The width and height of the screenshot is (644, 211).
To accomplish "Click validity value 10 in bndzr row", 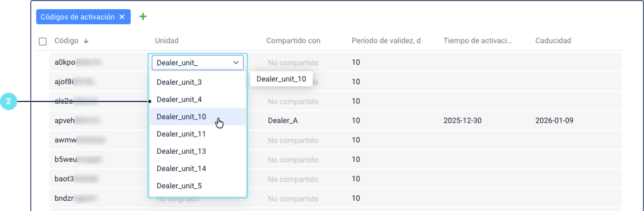I will point(355,198).
